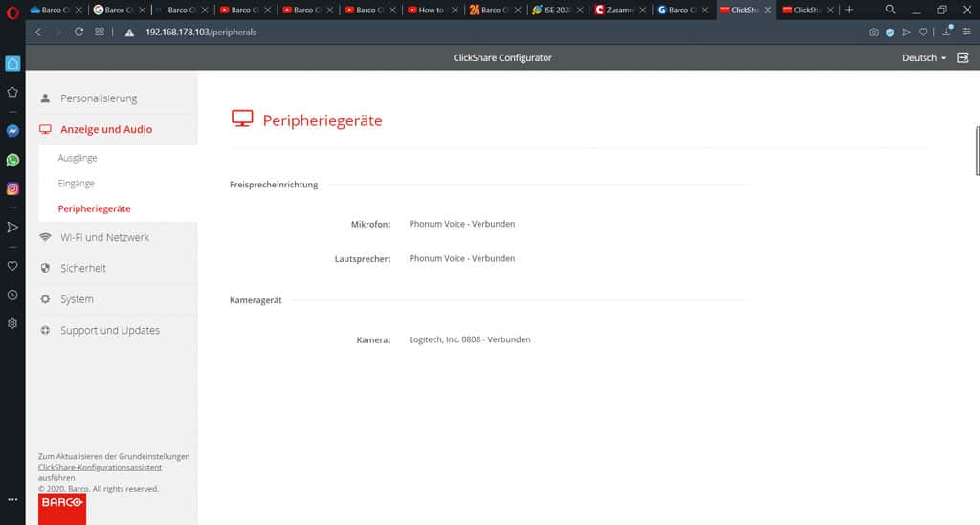980x525 pixels.
Task: Open downloads icon in toolbar
Action: [947, 32]
